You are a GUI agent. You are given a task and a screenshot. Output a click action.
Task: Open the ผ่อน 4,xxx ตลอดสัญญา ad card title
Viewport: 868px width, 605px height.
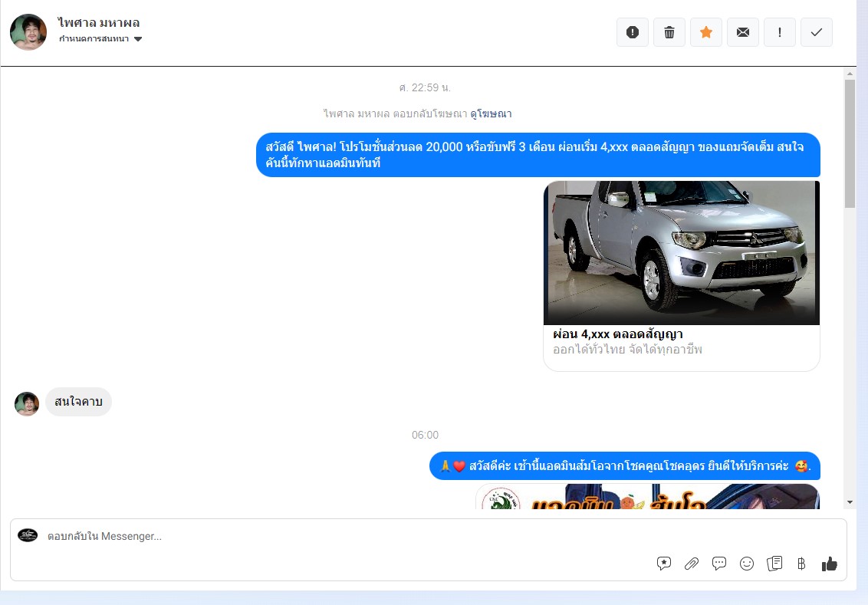[617, 334]
